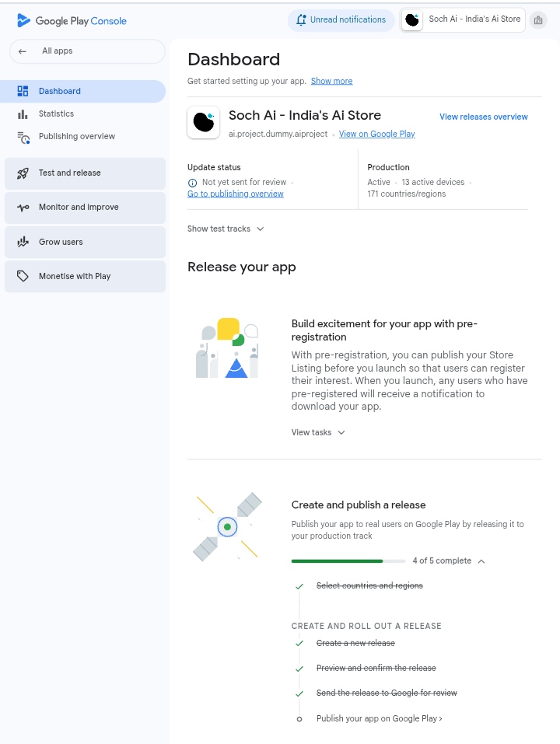The height and width of the screenshot is (744, 560).
Task: Open the Dashboard sidebar item
Action: tap(83, 91)
